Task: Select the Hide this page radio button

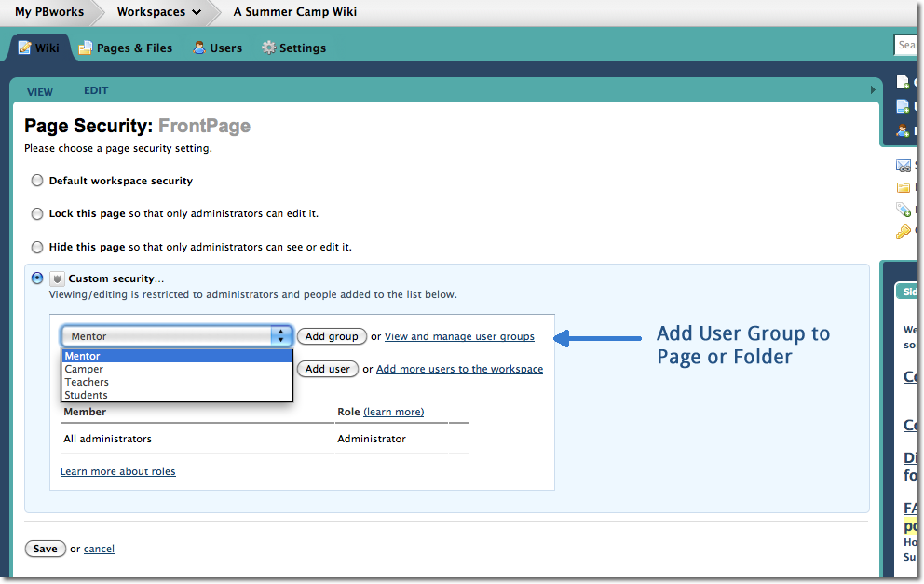Action: (x=37, y=247)
